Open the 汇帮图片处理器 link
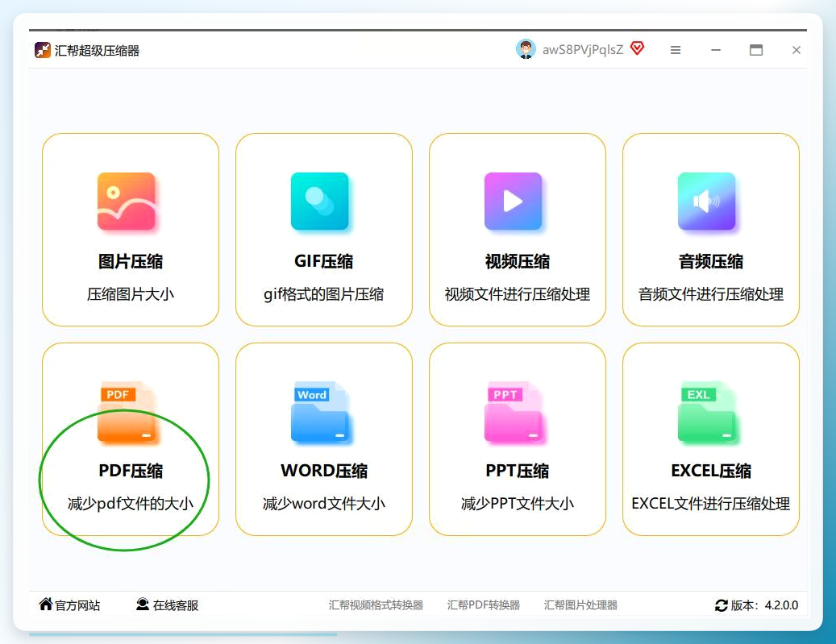This screenshot has height=644, width=836. coord(580,605)
